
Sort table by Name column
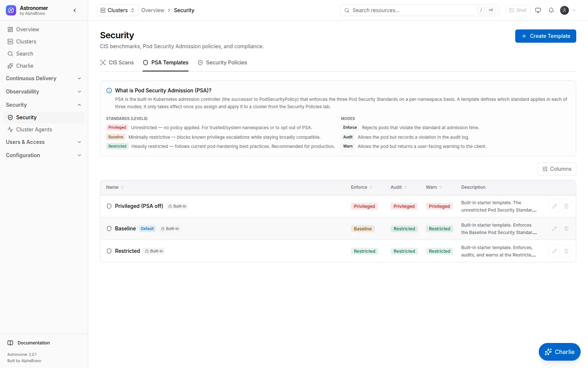pyautogui.click(x=115, y=187)
